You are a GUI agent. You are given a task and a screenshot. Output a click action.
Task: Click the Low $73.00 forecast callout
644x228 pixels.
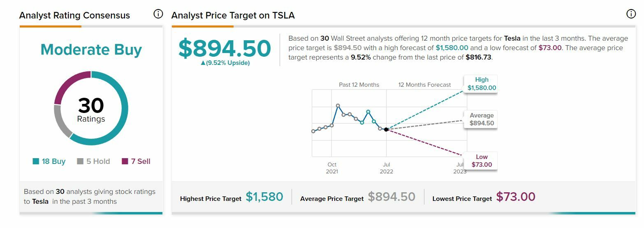coord(481,161)
